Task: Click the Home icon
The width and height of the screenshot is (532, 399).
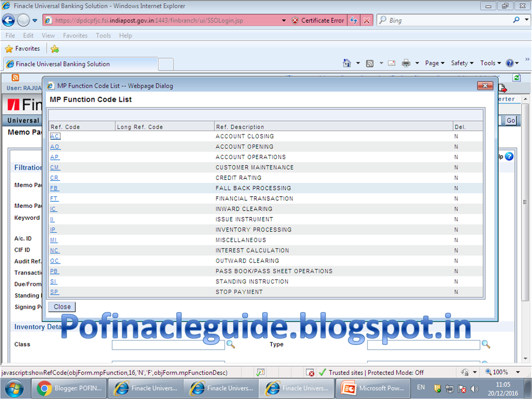Action: [x=347, y=63]
